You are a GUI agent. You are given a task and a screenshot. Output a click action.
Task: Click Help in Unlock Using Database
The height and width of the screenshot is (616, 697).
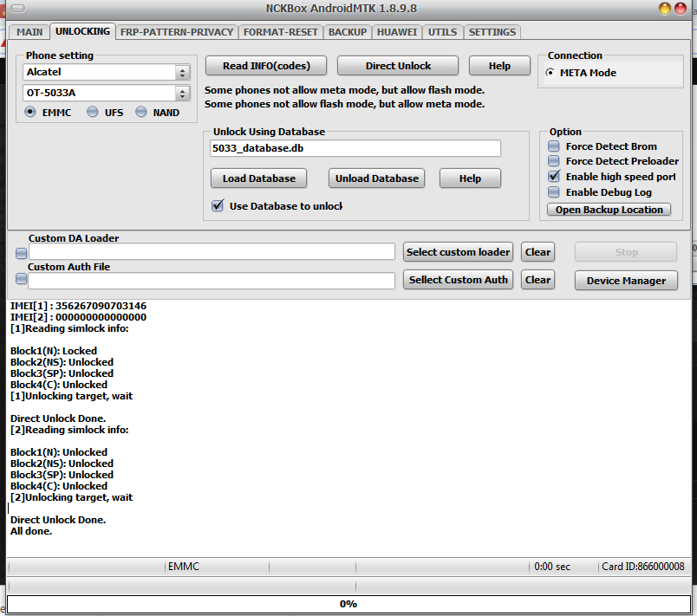pos(470,178)
